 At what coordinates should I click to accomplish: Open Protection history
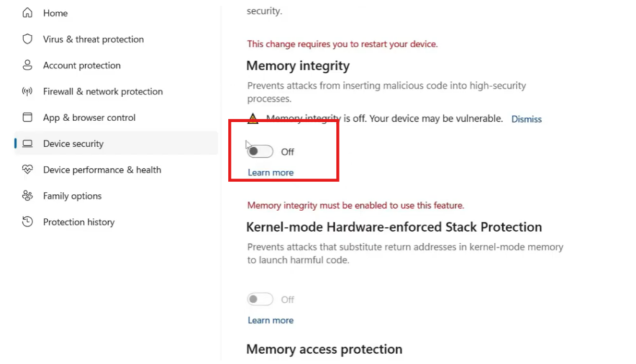coord(79,222)
